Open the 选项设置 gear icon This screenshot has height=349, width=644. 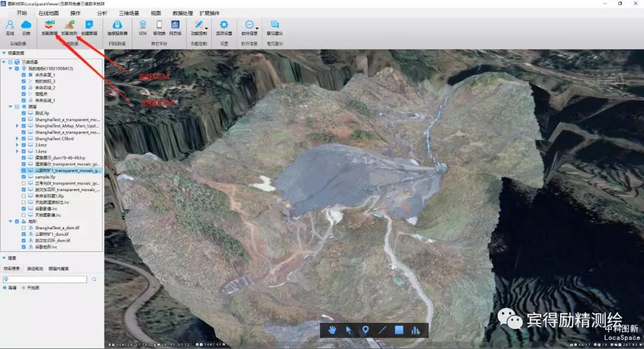(x=224, y=26)
